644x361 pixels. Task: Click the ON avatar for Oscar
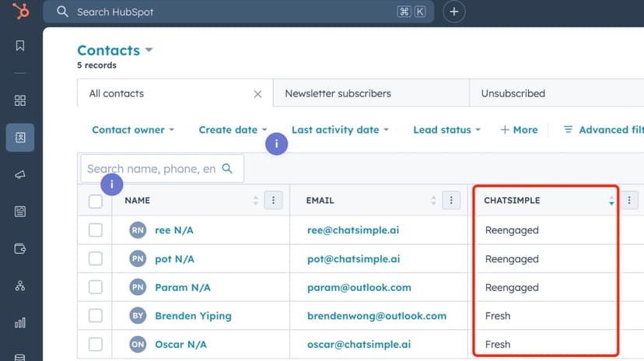coord(138,344)
